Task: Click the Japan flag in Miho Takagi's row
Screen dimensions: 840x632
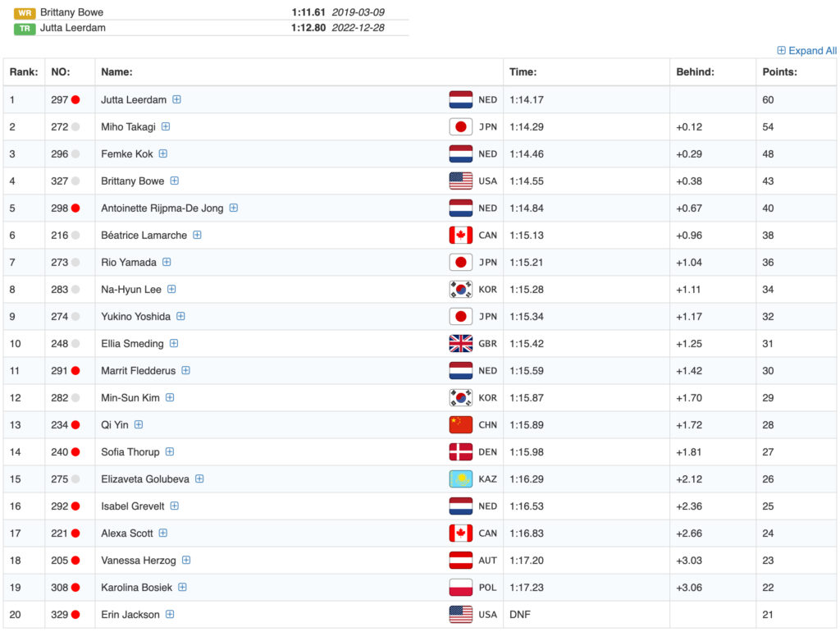Action: click(x=460, y=127)
